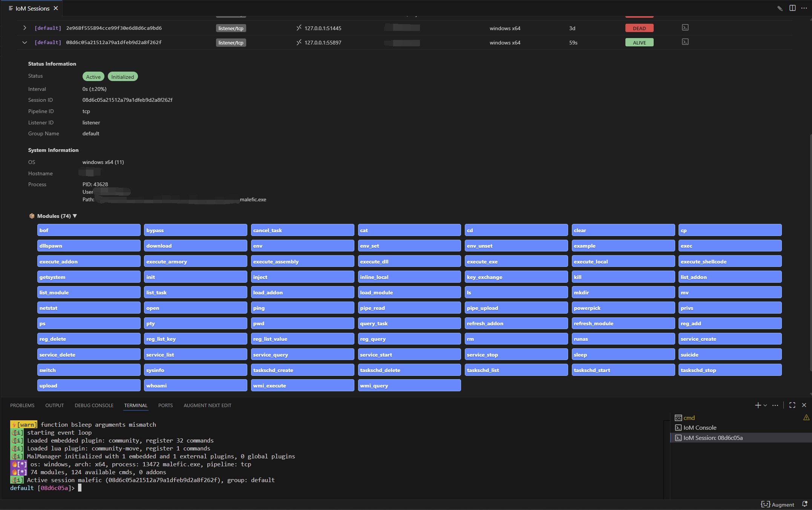Click the DEAD status badge
Viewport: 812px width, 510px height.
tap(639, 28)
